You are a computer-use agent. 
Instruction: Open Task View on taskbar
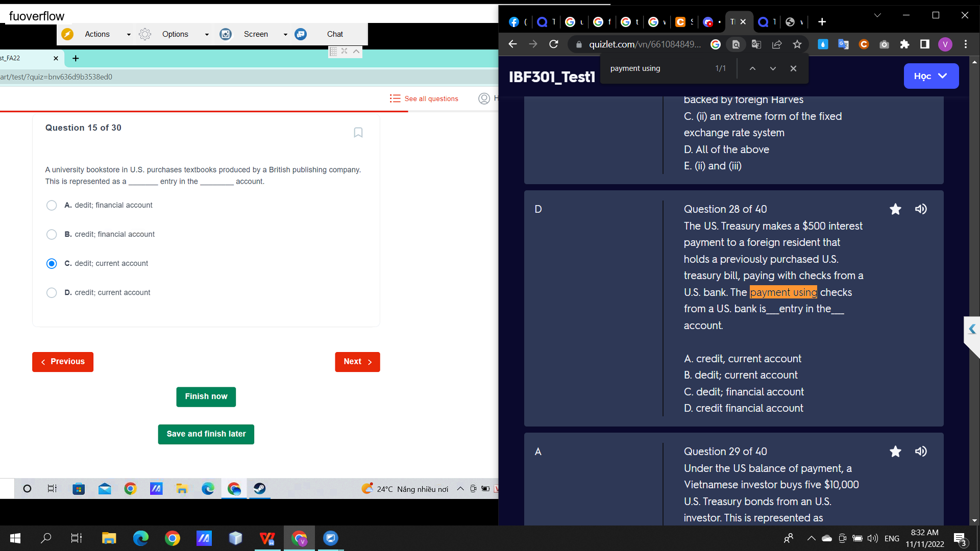tap(77, 538)
